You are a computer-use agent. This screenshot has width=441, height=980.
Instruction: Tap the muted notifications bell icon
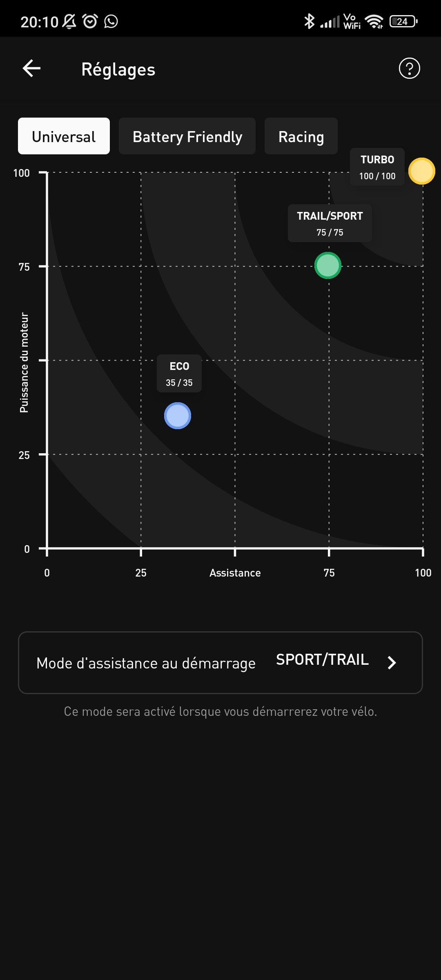click(69, 21)
